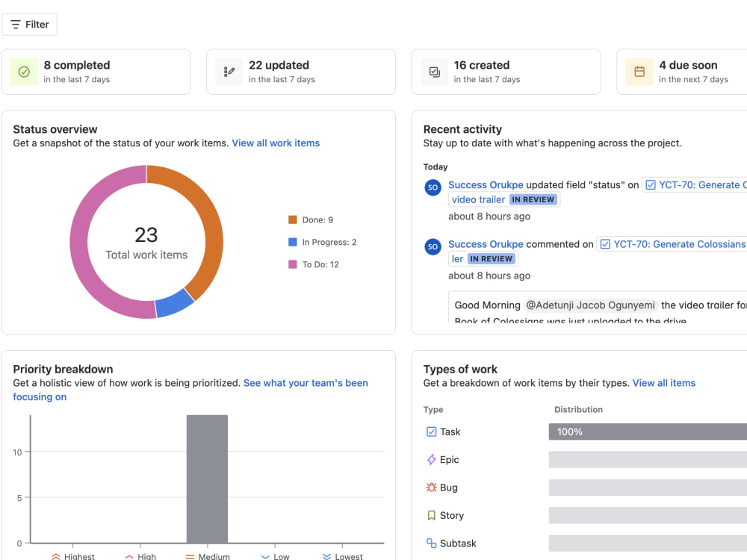The image size is (747, 560).
Task: Click the due soon calendar icon
Action: [x=639, y=72]
